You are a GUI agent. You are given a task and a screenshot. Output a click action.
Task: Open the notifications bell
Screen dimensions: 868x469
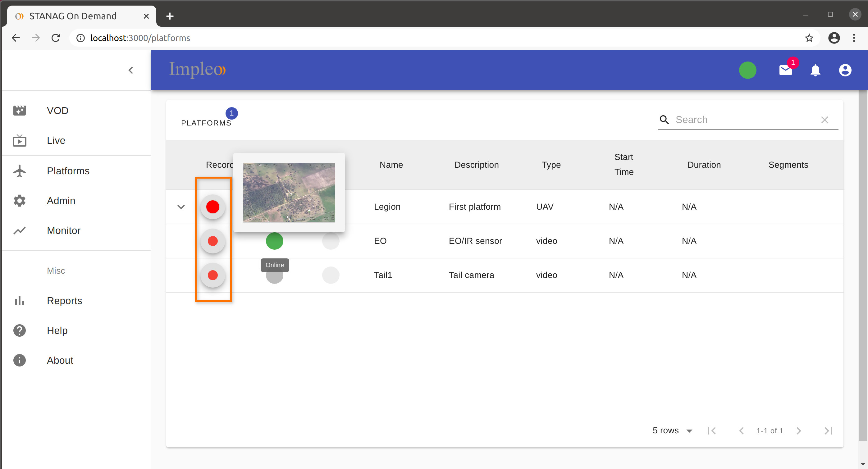(816, 70)
